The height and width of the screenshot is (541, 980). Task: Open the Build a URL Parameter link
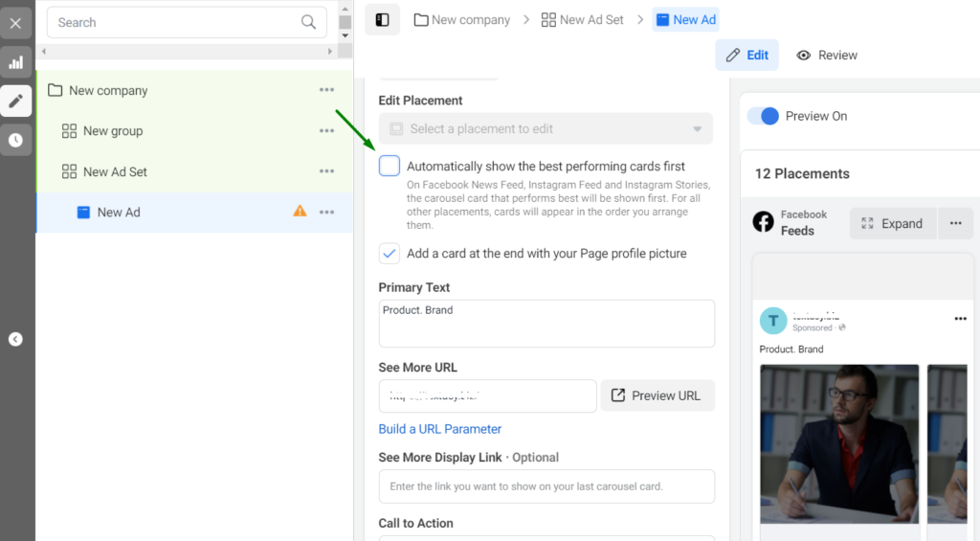(x=440, y=429)
